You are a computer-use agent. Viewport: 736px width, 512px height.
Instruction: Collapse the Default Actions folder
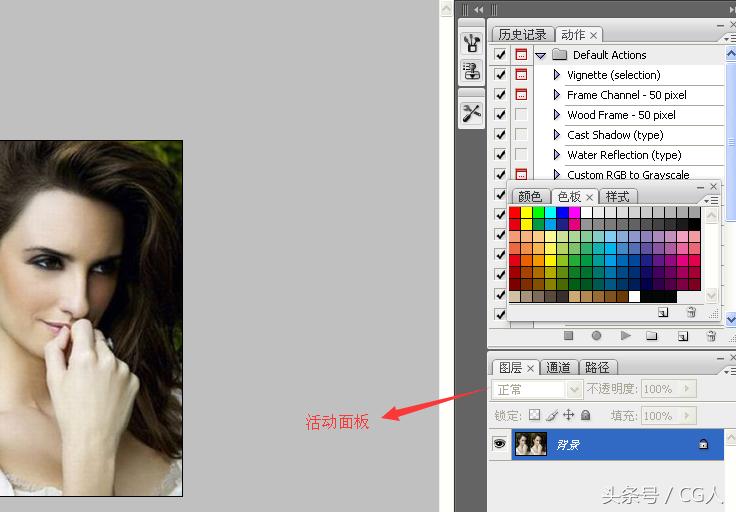point(541,55)
